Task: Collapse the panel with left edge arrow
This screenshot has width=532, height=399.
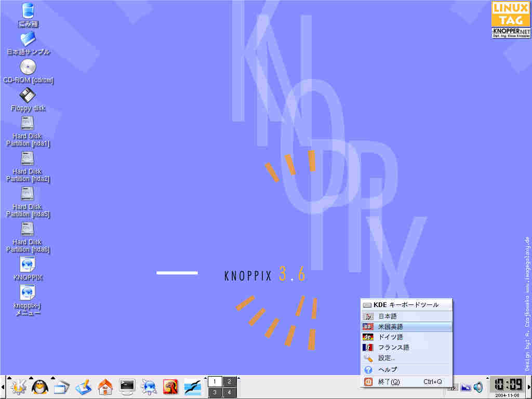Action: click(x=3, y=387)
